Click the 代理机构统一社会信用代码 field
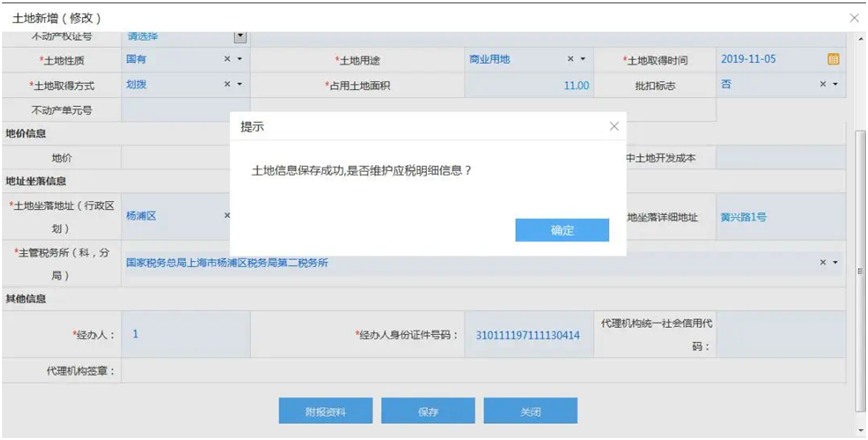Viewport: 868px width, 440px height. pyautogui.click(x=781, y=334)
